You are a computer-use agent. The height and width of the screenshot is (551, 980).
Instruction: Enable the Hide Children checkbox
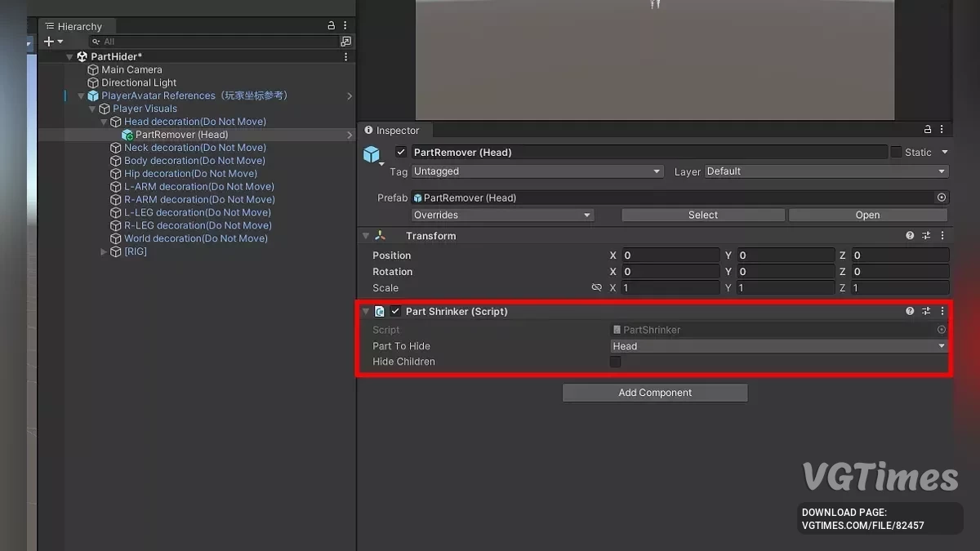(616, 362)
